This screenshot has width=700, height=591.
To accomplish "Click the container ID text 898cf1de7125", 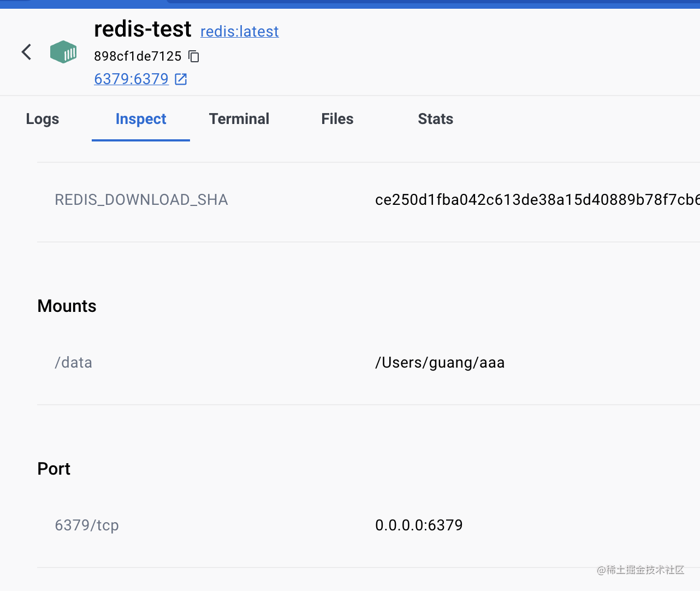I will coord(138,56).
